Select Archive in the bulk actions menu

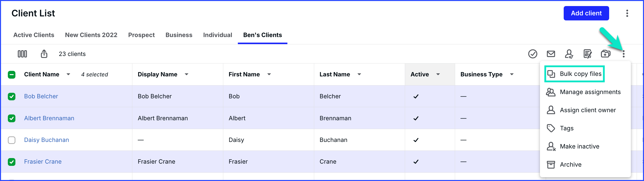(x=571, y=165)
